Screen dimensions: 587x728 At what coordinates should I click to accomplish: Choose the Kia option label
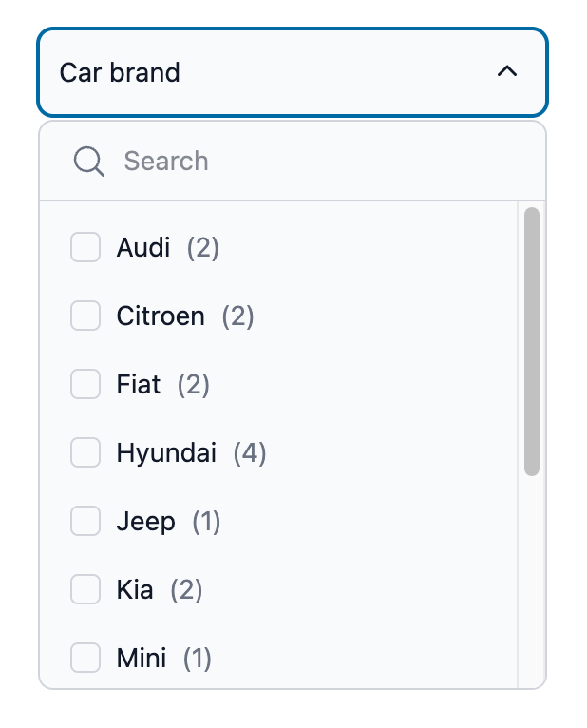click(135, 590)
